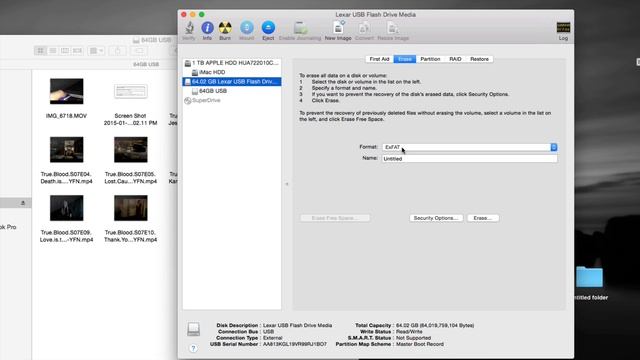Create a New Image from the toolbar
The image size is (640, 360).
[338, 28]
